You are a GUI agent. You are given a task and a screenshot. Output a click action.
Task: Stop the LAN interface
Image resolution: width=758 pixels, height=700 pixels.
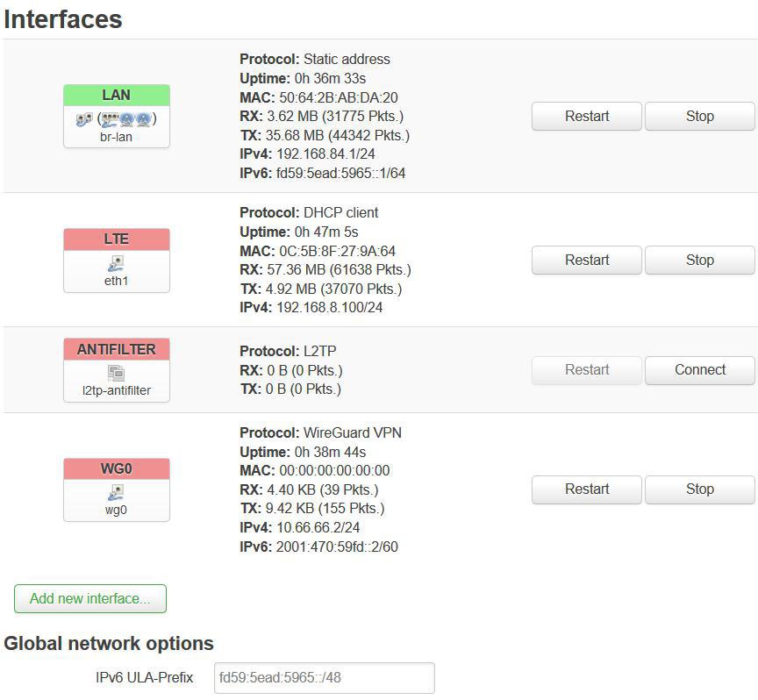(x=699, y=116)
